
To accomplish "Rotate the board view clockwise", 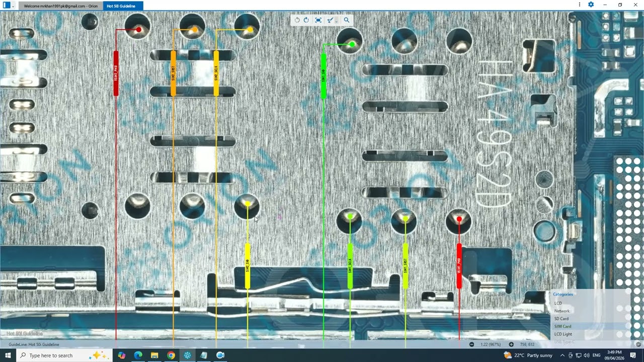I will coord(306,20).
